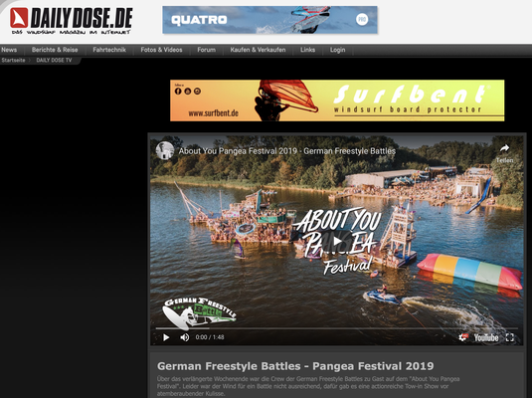Click the Teilen share arrow icon
This screenshot has height=398, width=532.
coord(505,148)
